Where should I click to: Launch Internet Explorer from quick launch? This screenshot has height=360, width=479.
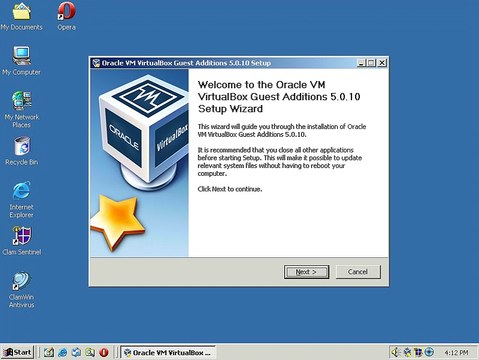[x=63, y=352]
